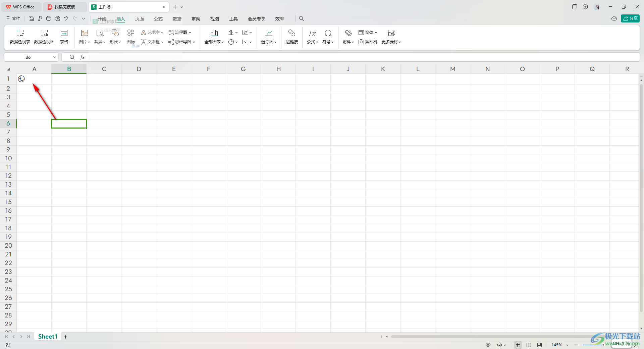Switch to the 工具 ribbon tab
644x349 pixels.
[x=233, y=19]
